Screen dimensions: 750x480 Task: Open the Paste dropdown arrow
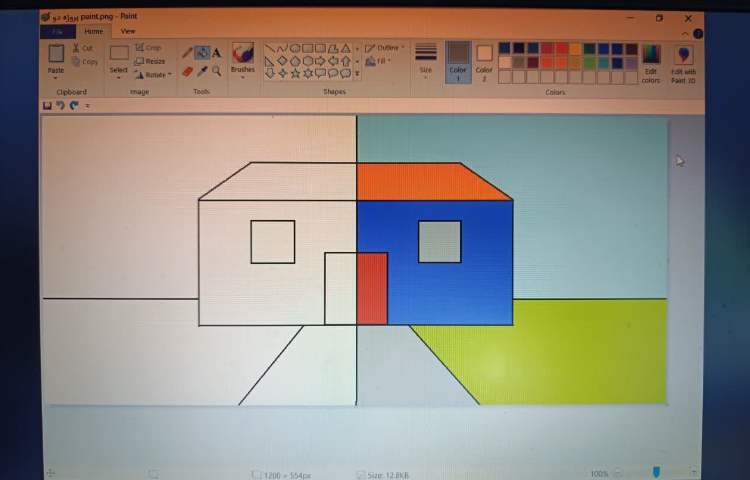56,76
